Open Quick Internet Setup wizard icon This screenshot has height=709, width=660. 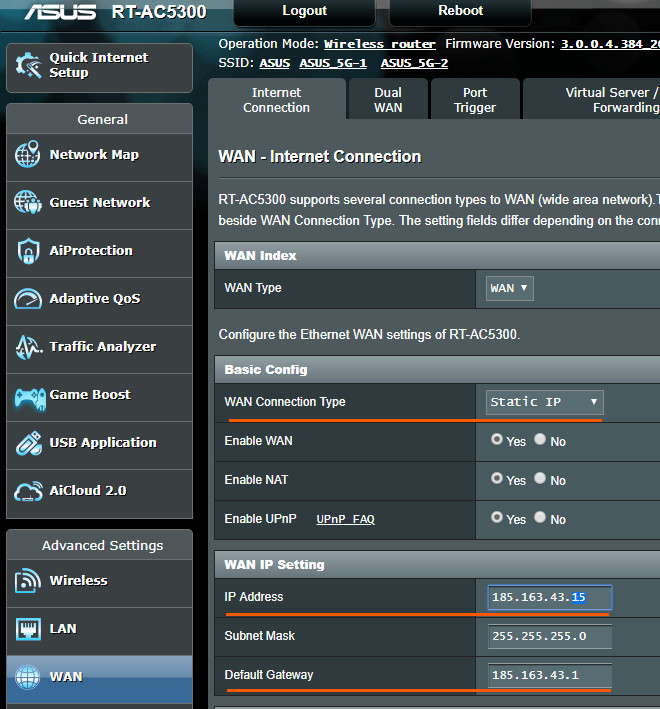(28, 67)
